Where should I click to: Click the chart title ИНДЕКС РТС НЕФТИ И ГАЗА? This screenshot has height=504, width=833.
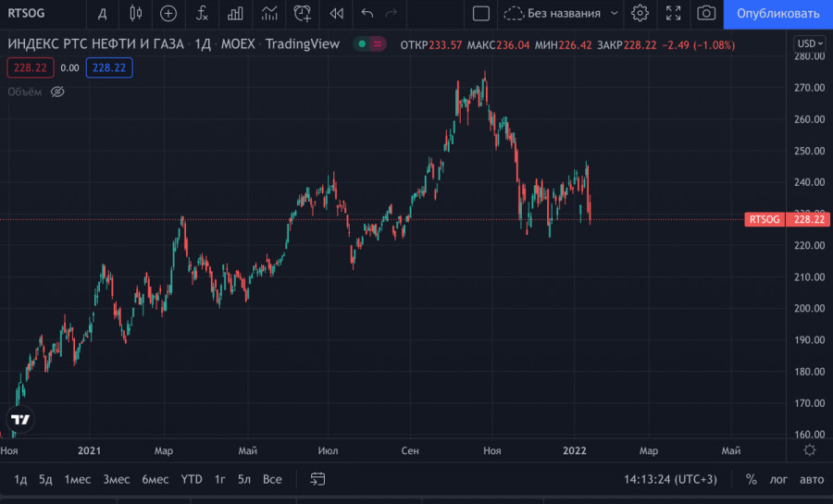[95, 44]
